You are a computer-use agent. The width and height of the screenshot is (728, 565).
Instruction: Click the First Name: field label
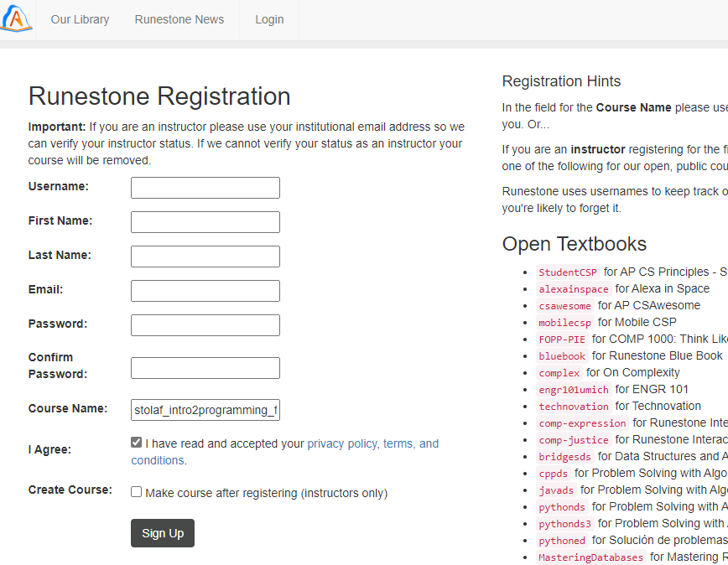(60, 220)
